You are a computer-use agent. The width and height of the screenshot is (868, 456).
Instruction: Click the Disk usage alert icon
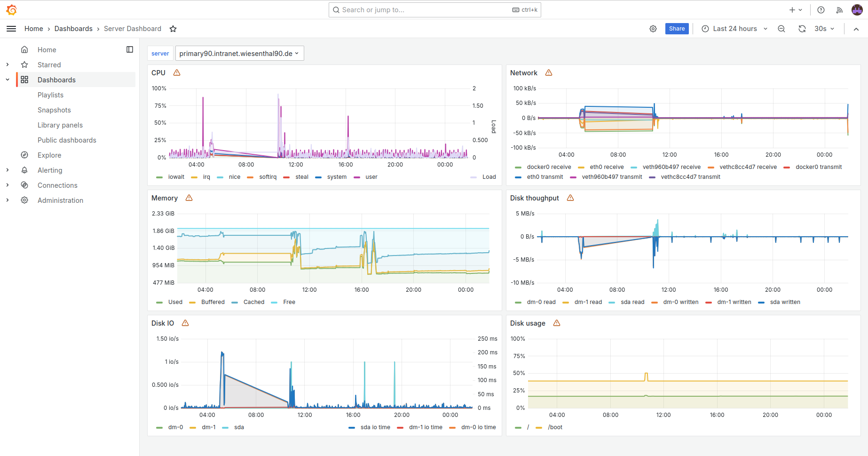click(x=557, y=323)
